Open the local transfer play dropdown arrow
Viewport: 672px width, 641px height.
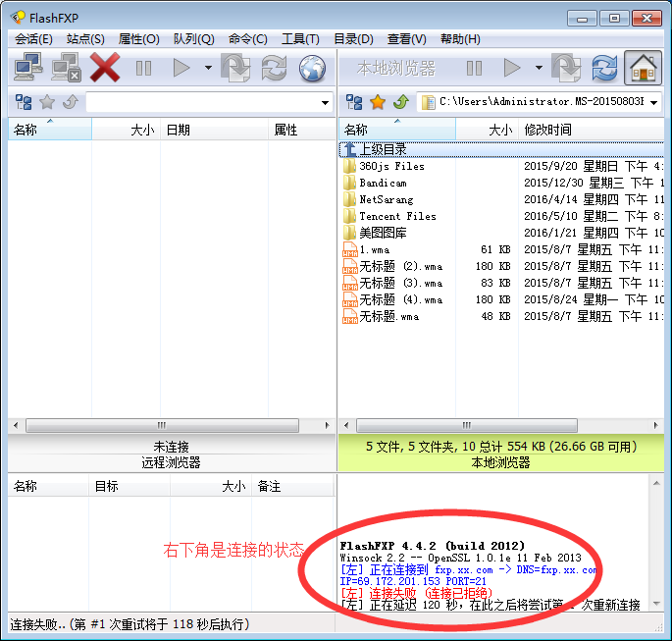(539, 68)
